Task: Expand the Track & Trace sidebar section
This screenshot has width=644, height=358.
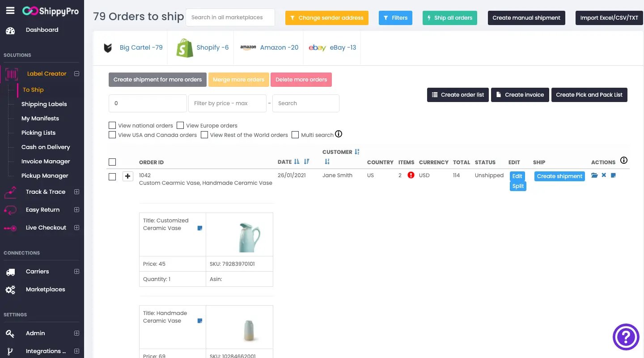Action: [x=76, y=192]
